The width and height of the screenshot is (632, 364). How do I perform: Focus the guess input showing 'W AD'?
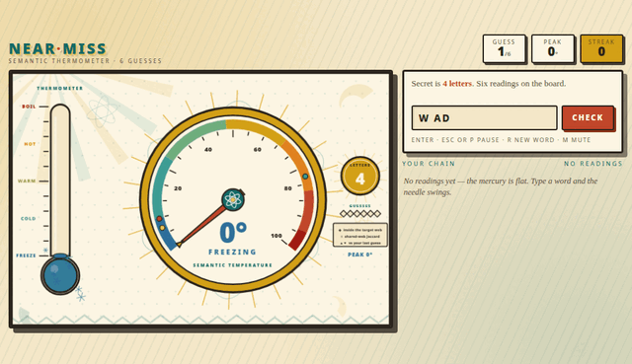tap(484, 118)
